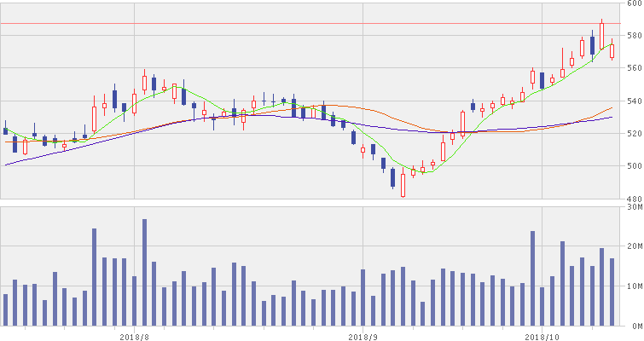Click the 30M volume axis label

click(x=634, y=206)
